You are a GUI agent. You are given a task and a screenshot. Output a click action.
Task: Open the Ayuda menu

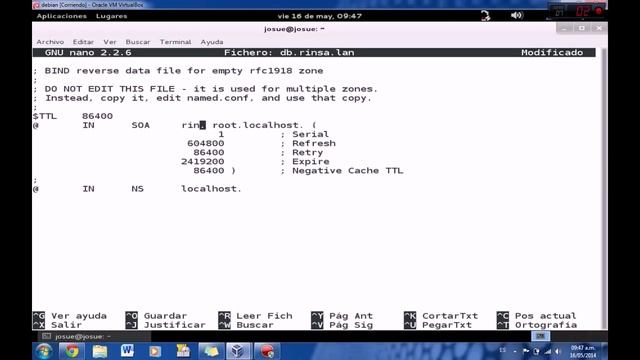[212, 42]
